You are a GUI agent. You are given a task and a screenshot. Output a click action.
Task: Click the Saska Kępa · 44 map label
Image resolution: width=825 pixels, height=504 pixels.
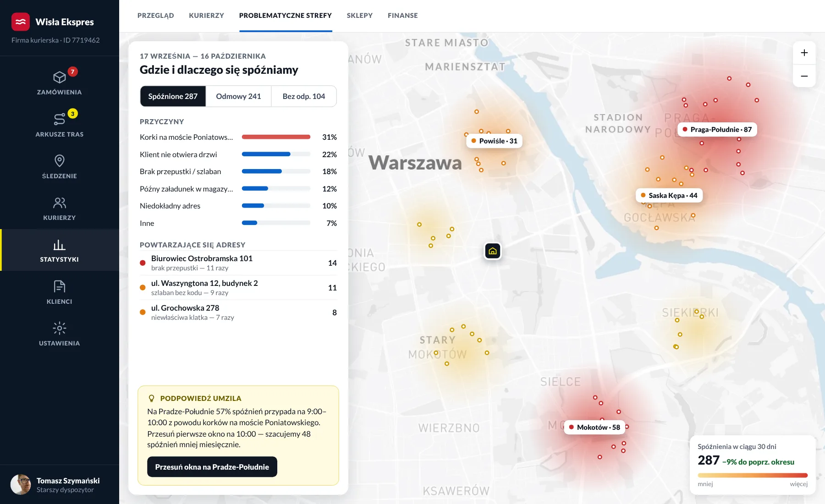669,196
